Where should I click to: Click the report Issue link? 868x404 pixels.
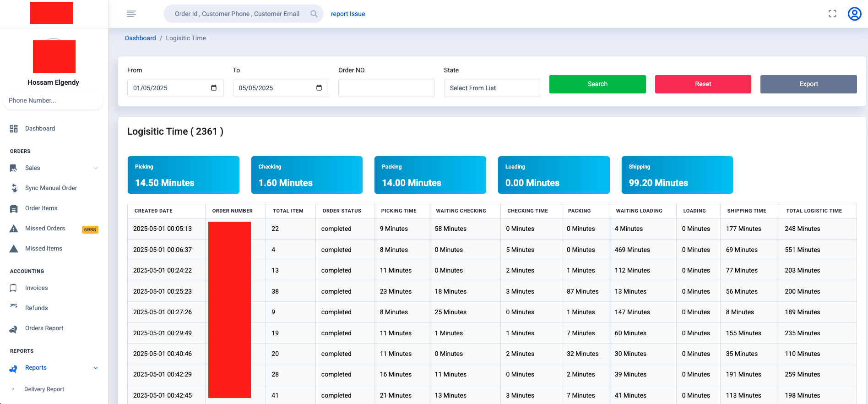[x=348, y=14]
